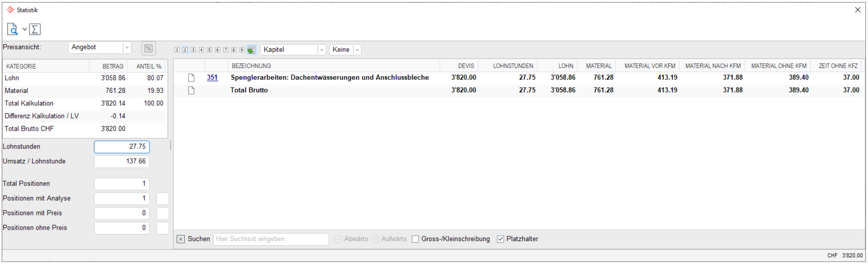Select outline level 1 icon
Image resolution: width=868 pixels, height=264 pixels.
tap(177, 50)
